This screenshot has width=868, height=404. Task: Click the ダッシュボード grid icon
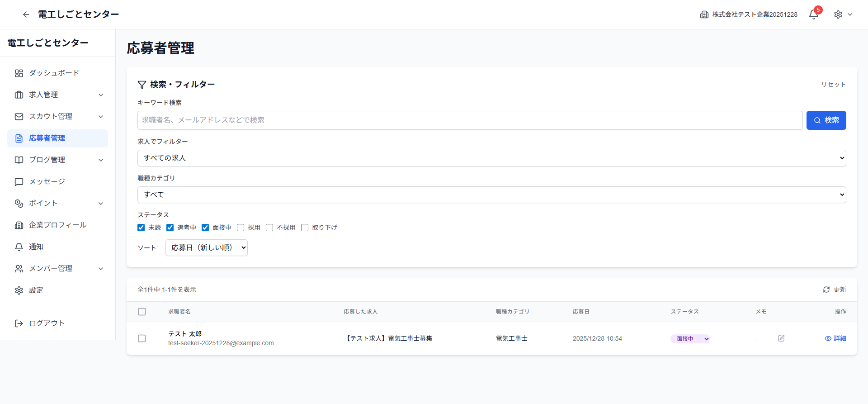(x=19, y=73)
